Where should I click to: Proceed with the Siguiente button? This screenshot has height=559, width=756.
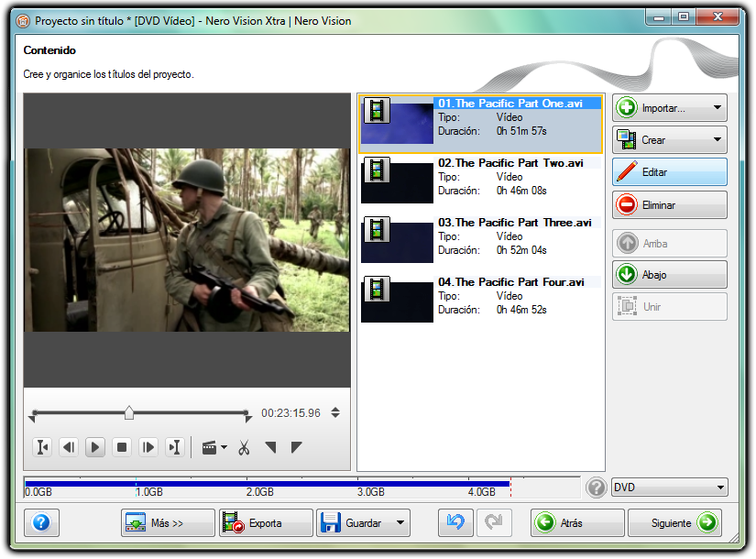pyautogui.click(x=675, y=523)
